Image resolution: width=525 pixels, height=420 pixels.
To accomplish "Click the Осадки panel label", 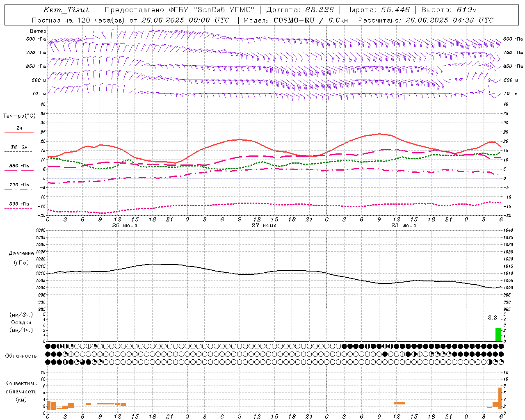I will [21, 322].
